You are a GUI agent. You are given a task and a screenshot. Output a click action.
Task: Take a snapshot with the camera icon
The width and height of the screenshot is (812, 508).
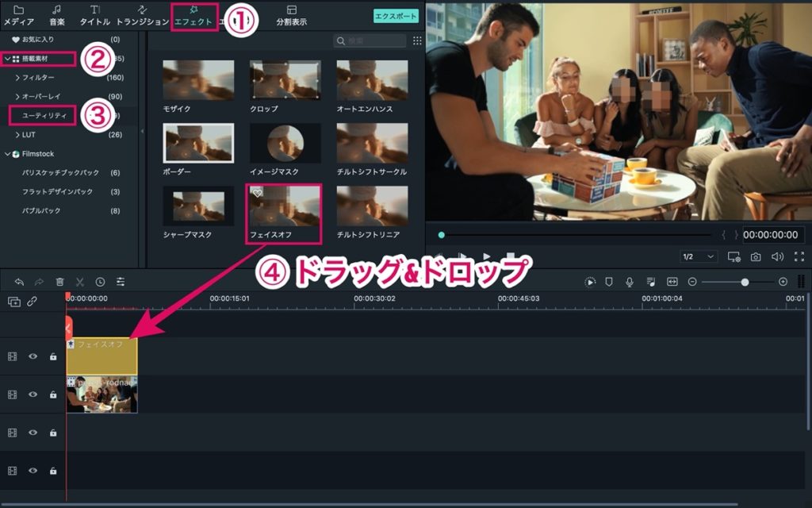756,257
